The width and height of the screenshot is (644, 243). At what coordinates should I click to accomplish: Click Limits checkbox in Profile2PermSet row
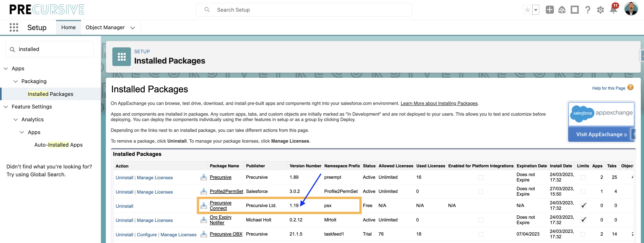click(x=583, y=192)
